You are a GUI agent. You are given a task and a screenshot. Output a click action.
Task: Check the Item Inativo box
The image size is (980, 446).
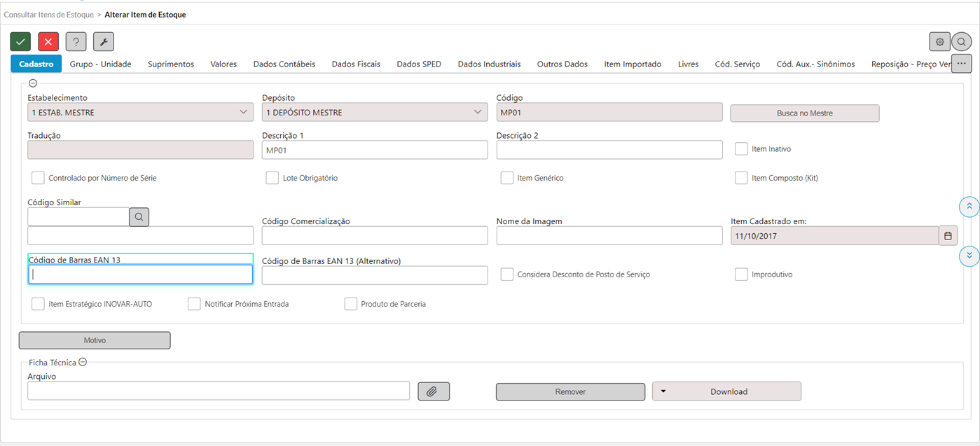tap(741, 148)
